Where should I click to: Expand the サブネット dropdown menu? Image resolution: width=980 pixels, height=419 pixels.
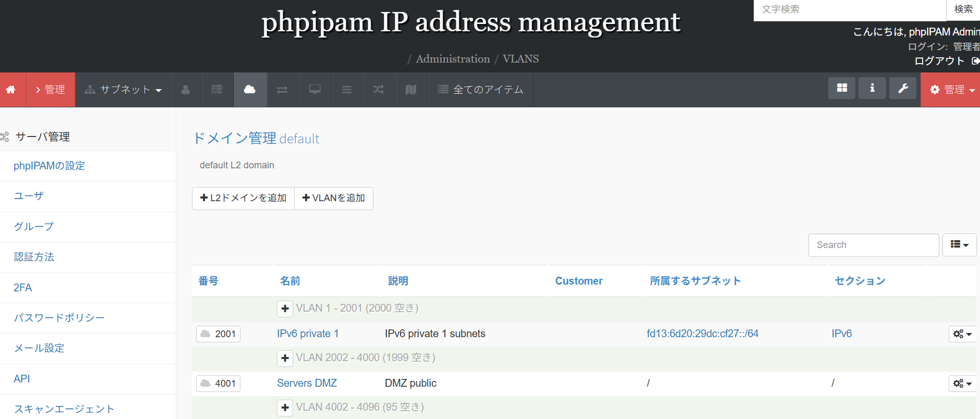(124, 90)
